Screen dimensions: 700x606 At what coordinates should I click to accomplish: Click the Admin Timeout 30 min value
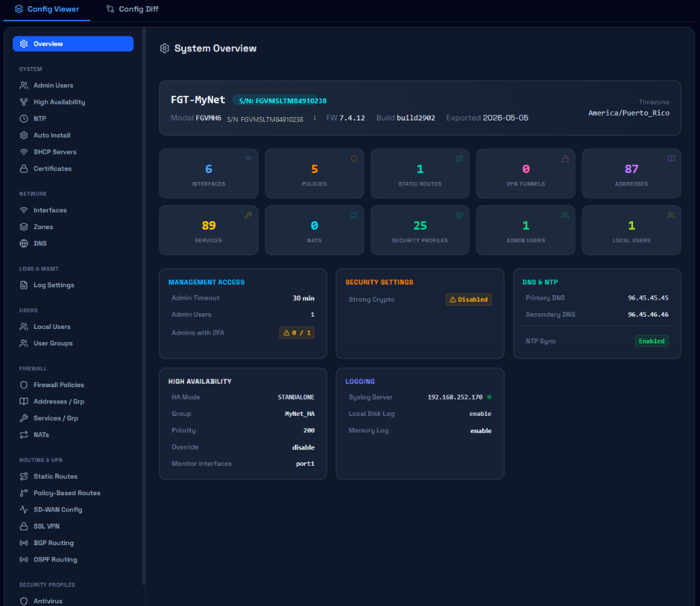pos(303,298)
